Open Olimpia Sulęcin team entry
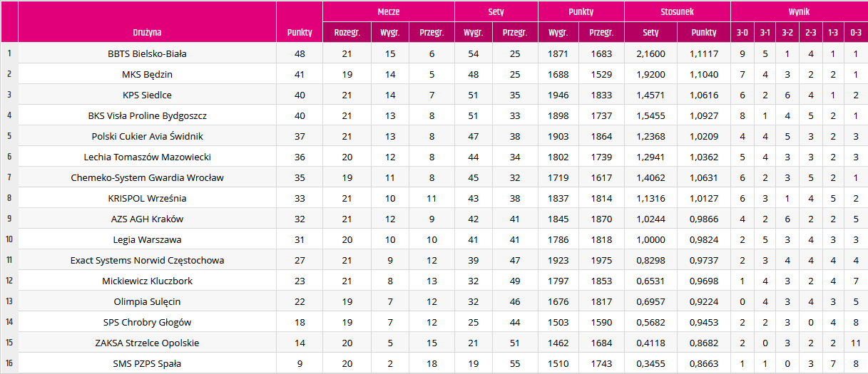The image size is (868, 374). pyautogui.click(x=147, y=302)
